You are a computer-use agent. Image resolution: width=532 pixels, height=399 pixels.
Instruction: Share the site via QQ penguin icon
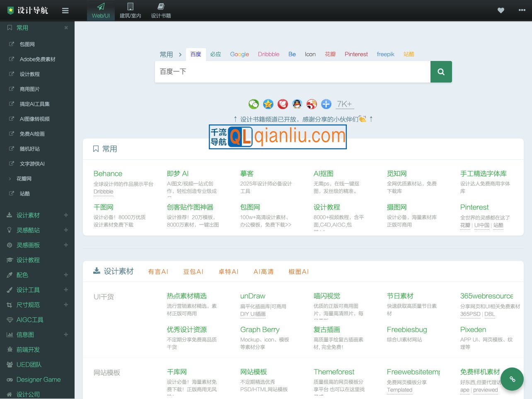point(297,104)
